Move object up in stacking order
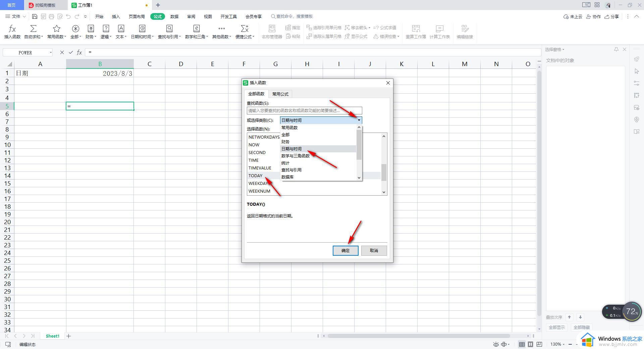The image size is (644, 349). click(x=569, y=317)
